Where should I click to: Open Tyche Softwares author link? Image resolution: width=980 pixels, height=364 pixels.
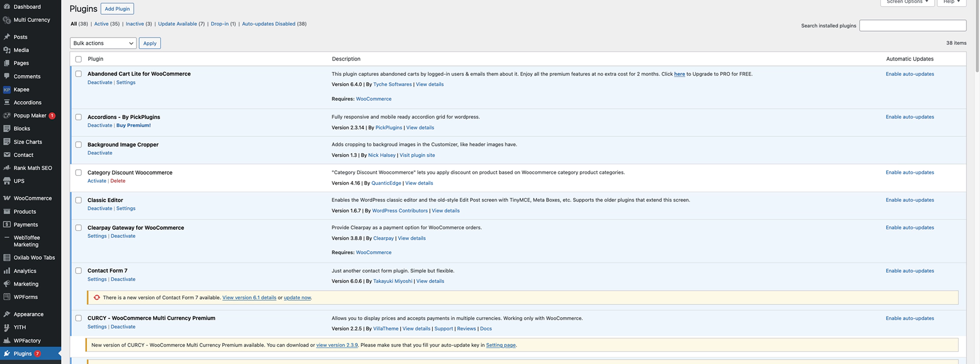coord(392,85)
